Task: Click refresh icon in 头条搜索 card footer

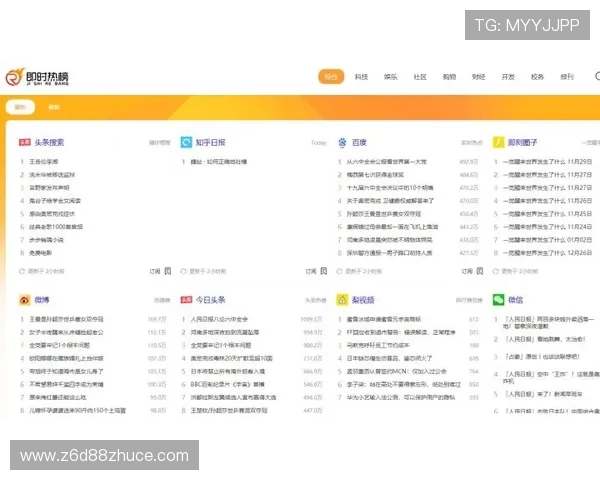Action: click(x=22, y=271)
